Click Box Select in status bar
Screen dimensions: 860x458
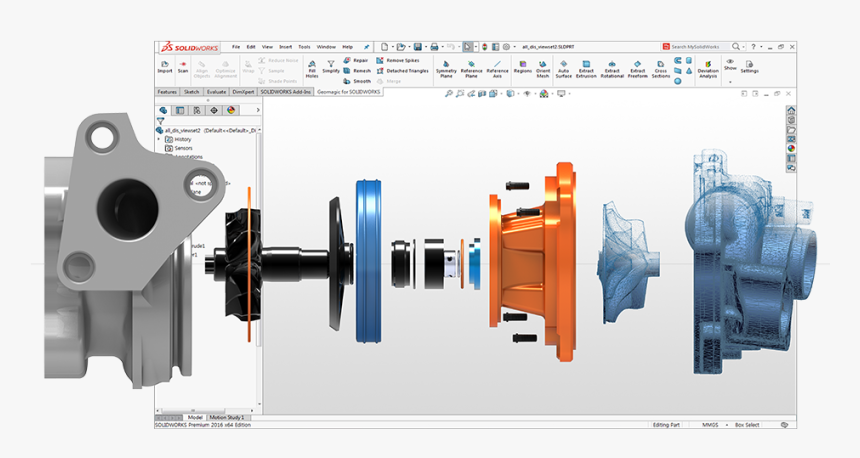click(747, 425)
